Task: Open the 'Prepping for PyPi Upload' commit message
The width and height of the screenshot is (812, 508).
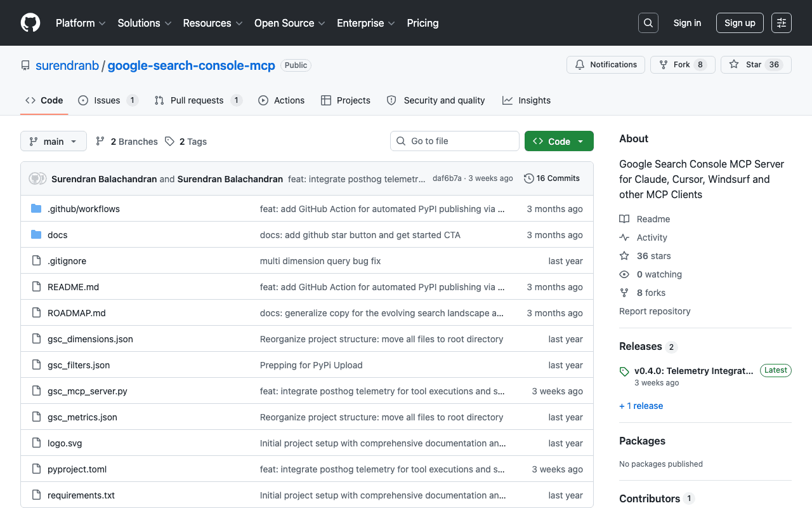Action: point(311,365)
